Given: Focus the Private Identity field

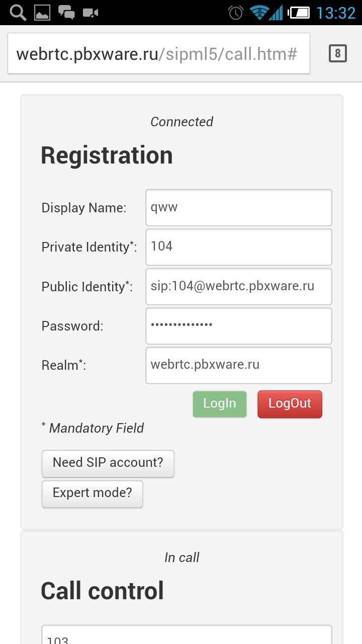Looking at the screenshot, I should click(x=239, y=247).
